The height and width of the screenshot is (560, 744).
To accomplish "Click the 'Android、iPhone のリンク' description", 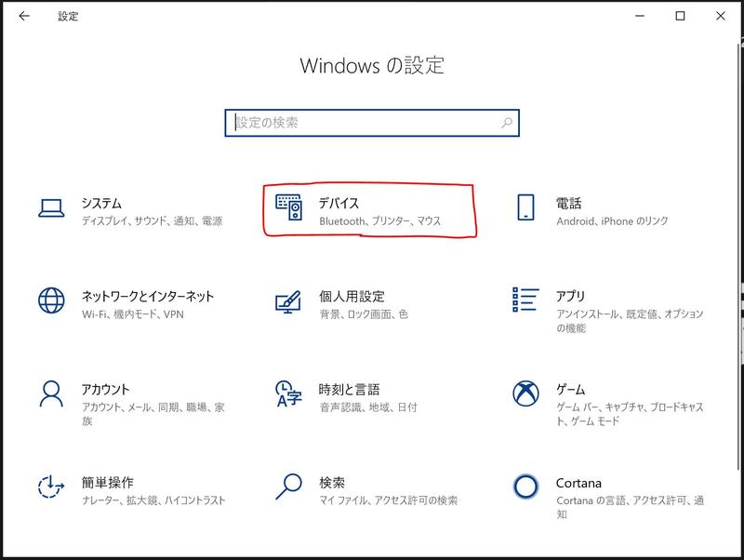I will click(x=612, y=221).
